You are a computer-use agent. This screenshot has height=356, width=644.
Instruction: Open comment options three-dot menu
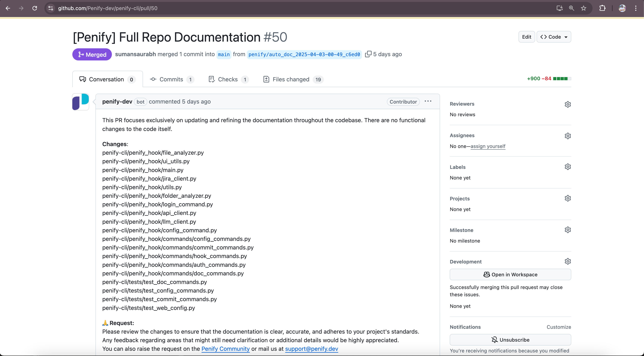tap(428, 101)
